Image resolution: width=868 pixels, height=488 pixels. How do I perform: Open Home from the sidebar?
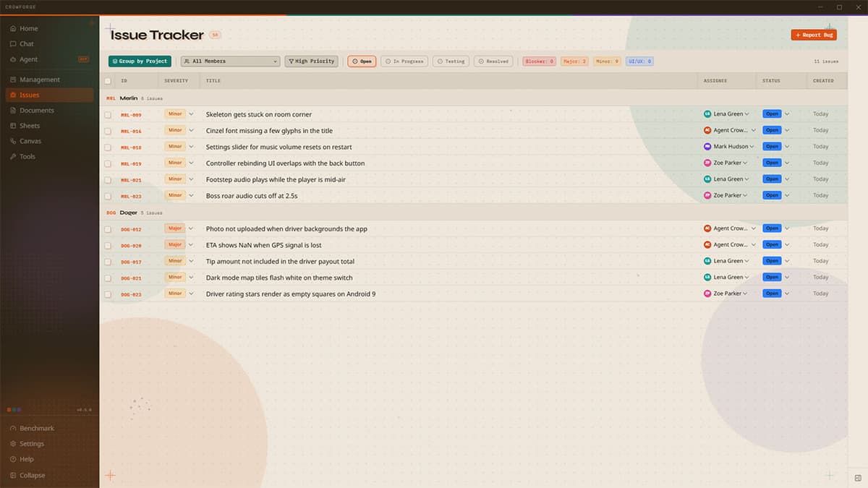pos(49,28)
